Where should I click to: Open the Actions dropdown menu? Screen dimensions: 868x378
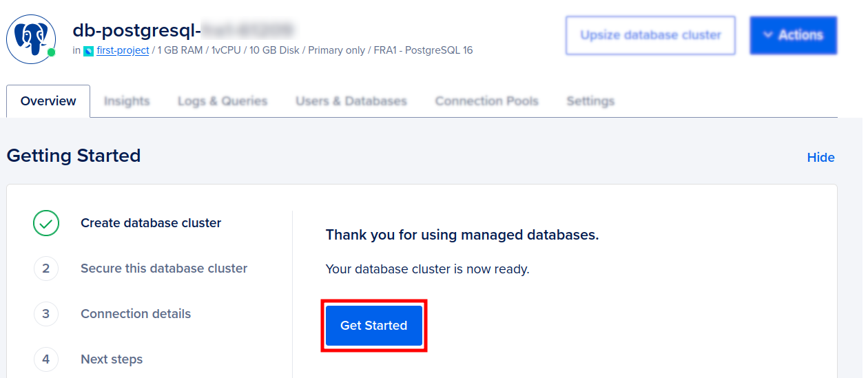pyautogui.click(x=793, y=35)
